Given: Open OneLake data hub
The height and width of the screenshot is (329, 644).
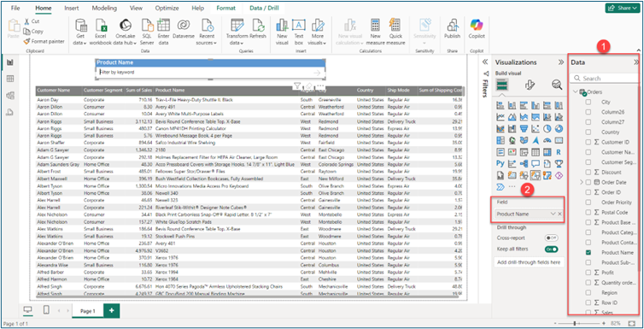Looking at the screenshot, I should 126,32.
